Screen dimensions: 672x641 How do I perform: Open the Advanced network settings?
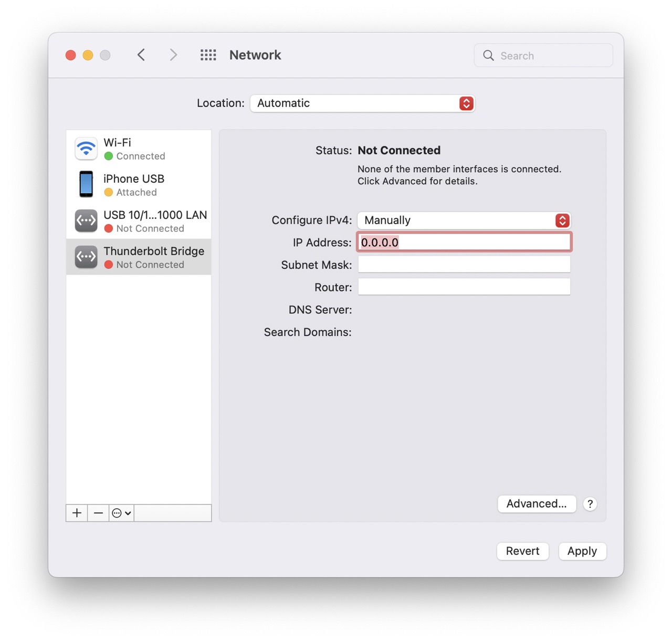pos(537,504)
